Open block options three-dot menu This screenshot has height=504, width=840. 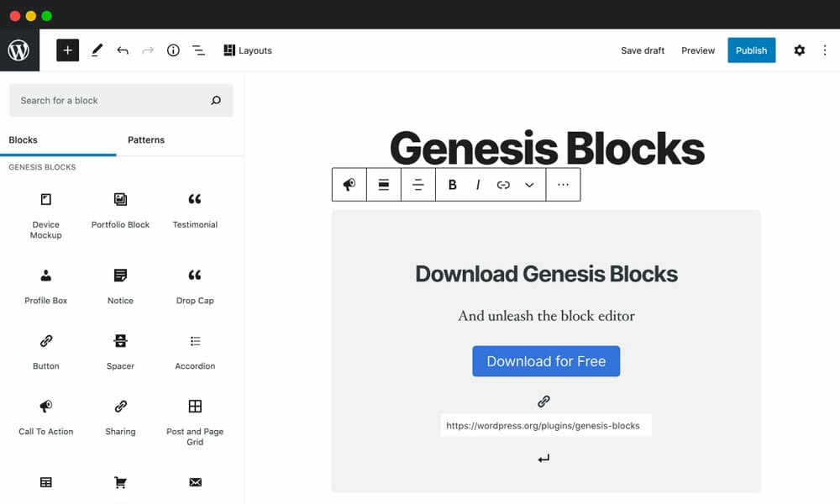(563, 185)
